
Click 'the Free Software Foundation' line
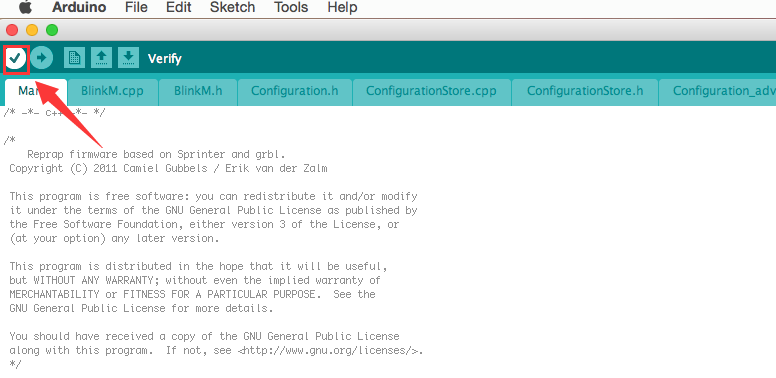point(204,225)
